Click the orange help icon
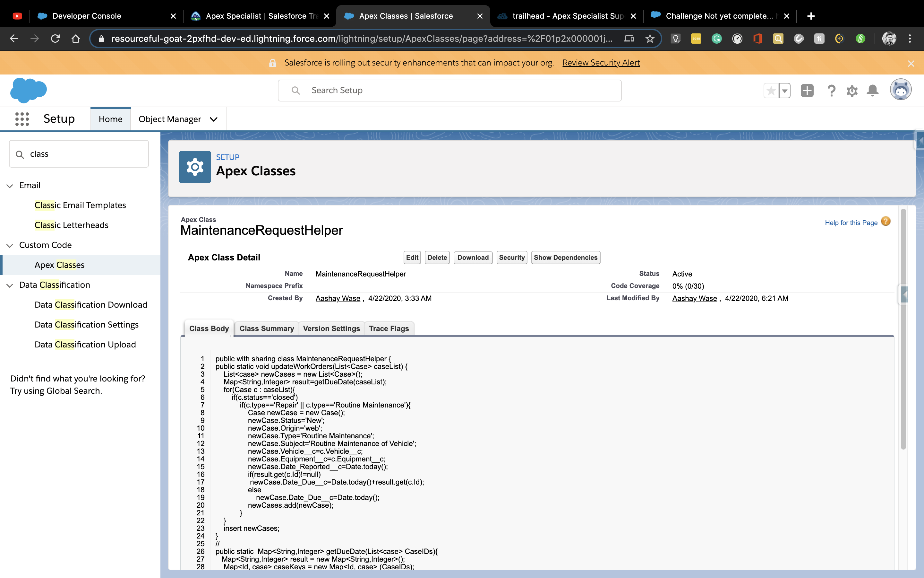924x578 pixels. point(886,221)
